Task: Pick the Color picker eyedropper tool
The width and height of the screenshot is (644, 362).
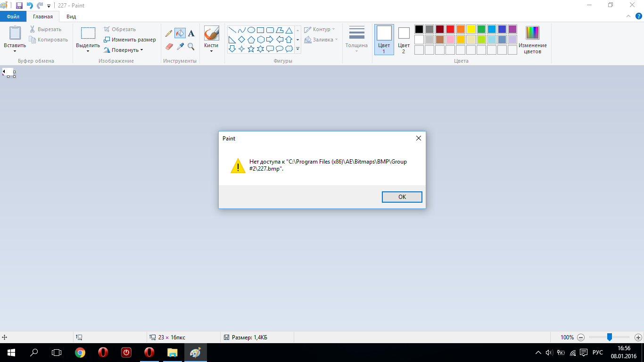Action: coord(180,47)
